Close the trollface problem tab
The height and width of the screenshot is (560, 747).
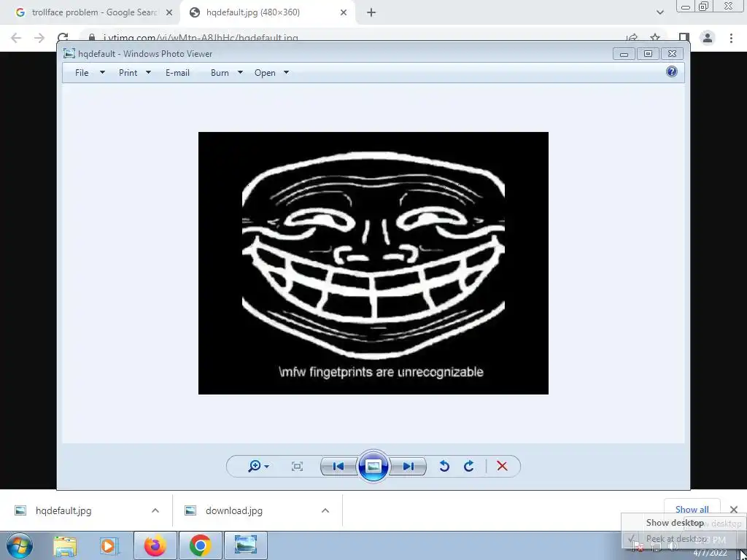point(169,12)
